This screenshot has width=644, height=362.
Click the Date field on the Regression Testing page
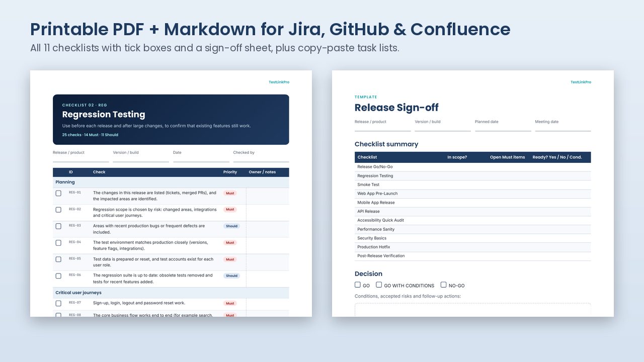(x=201, y=156)
